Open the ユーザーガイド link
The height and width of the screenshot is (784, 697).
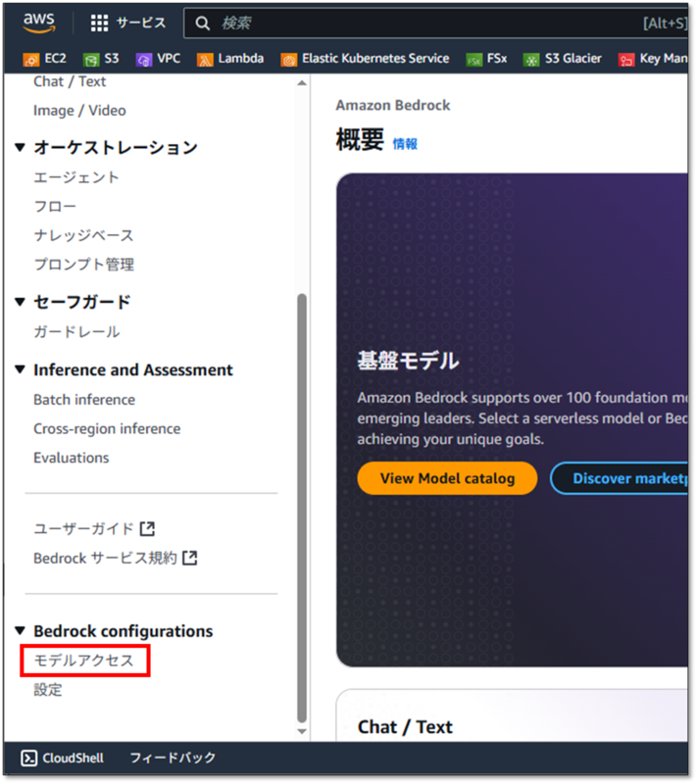click(x=83, y=528)
